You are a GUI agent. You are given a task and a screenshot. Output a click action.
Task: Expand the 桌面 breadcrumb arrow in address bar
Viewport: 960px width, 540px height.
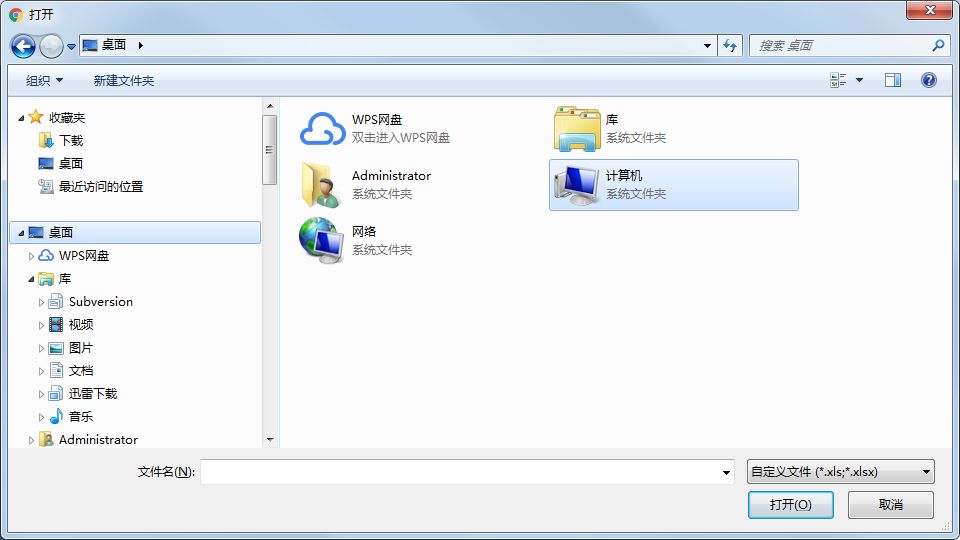(x=141, y=45)
